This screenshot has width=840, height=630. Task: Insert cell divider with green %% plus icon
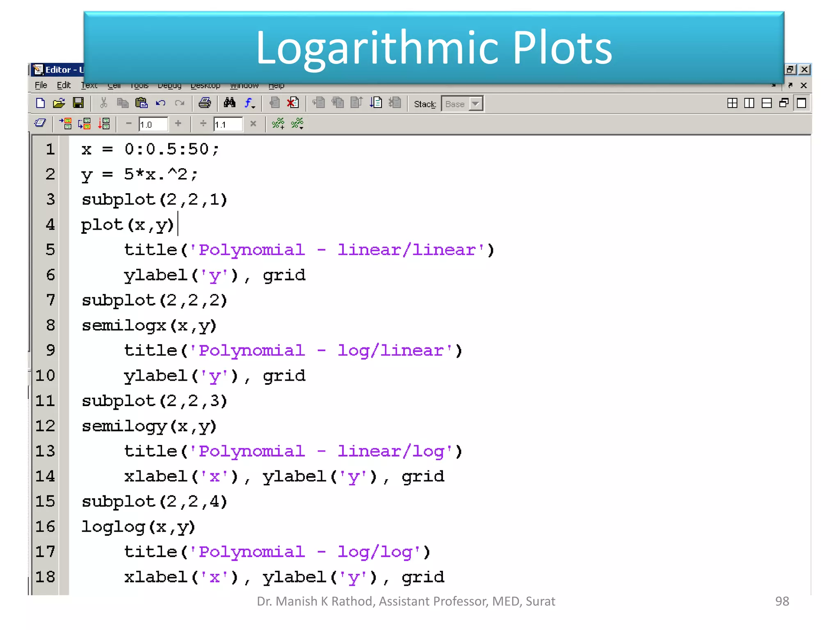(x=278, y=123)
